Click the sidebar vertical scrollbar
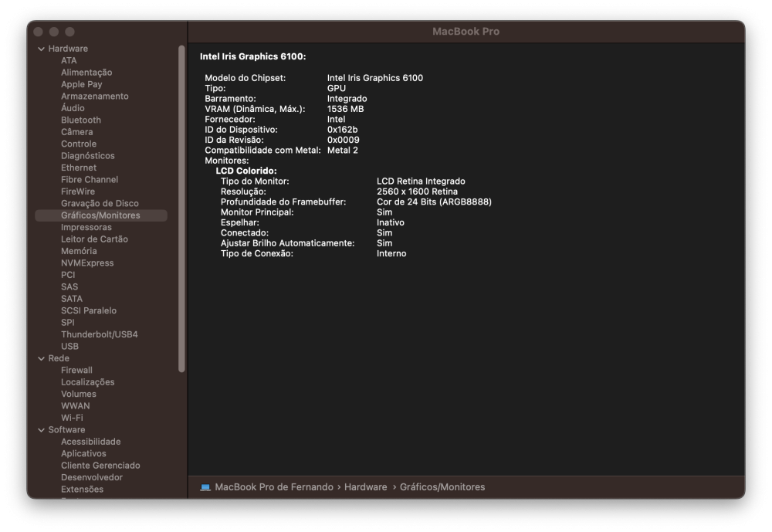Image resolution: width=772 pixels, height=532 pixels. [x=181, y=208]
